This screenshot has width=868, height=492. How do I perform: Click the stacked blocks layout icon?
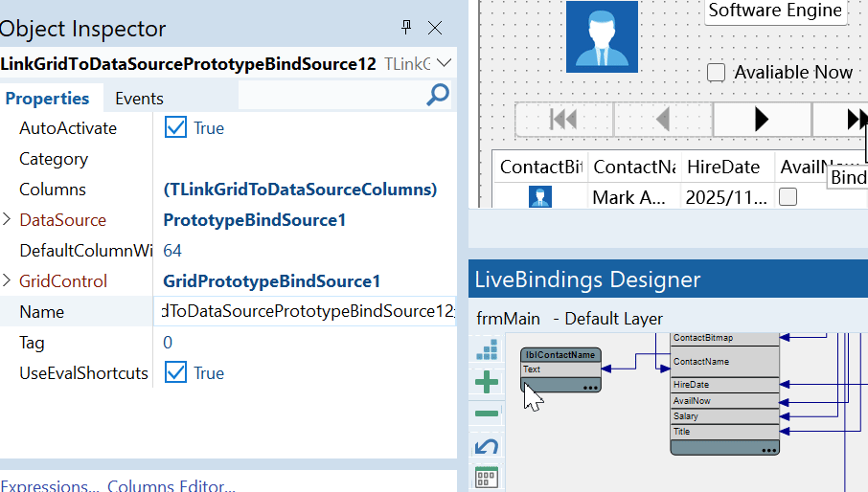click(487, 351)
